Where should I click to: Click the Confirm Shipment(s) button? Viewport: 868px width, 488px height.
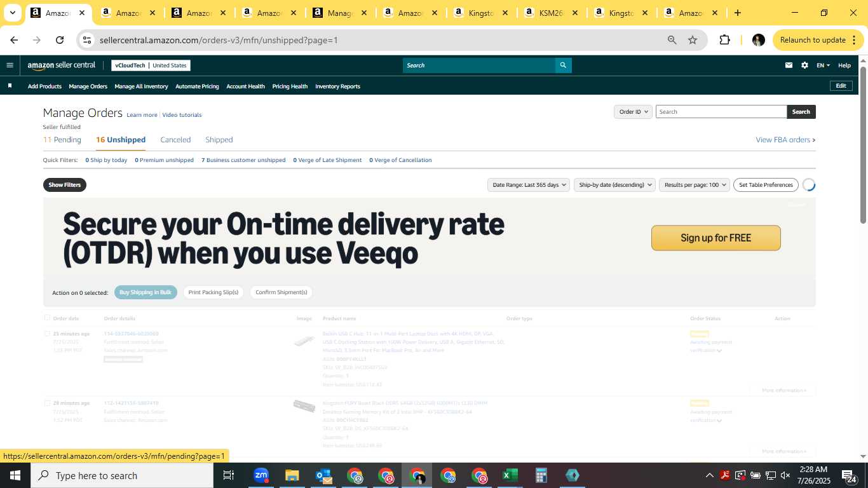tap(281, 292)
